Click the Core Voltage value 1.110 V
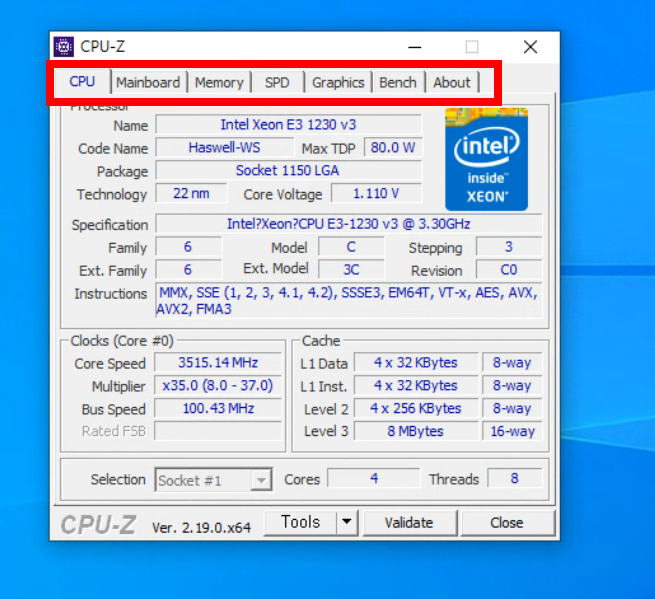655x599 pixels. pyautogui.click(x=376, y=193)
